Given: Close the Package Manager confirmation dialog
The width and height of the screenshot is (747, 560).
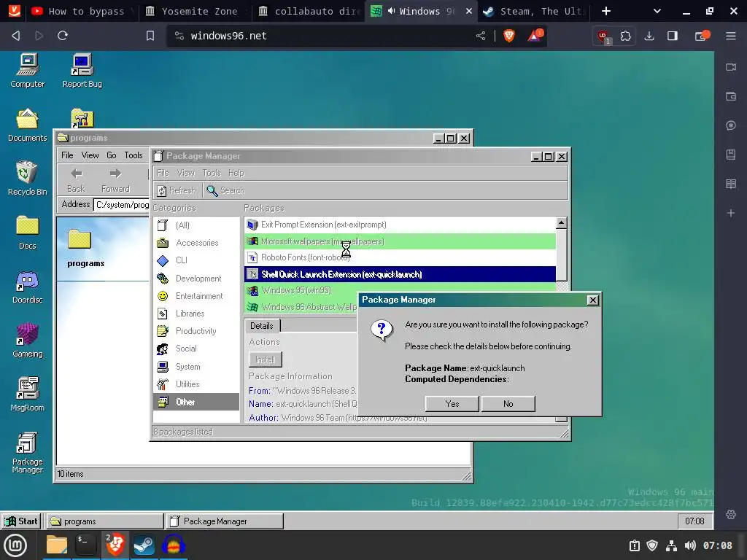Looking at the screenshot, I should (592, 300).
